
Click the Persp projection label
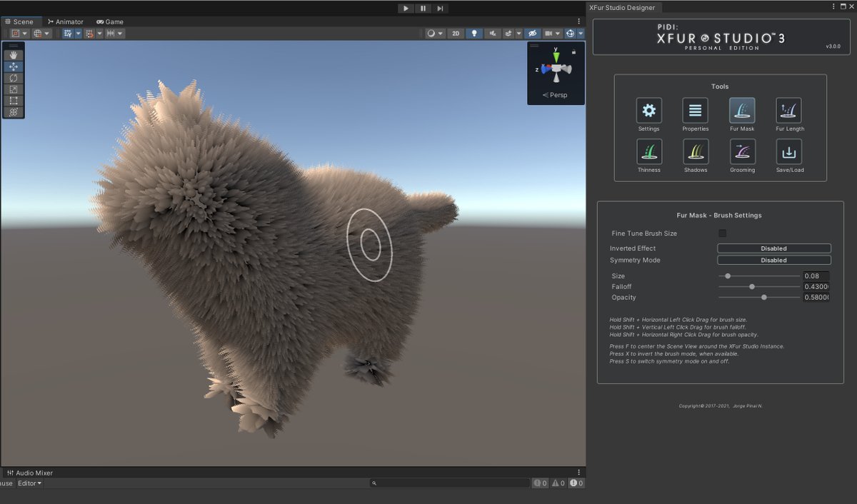click(555, 95)
